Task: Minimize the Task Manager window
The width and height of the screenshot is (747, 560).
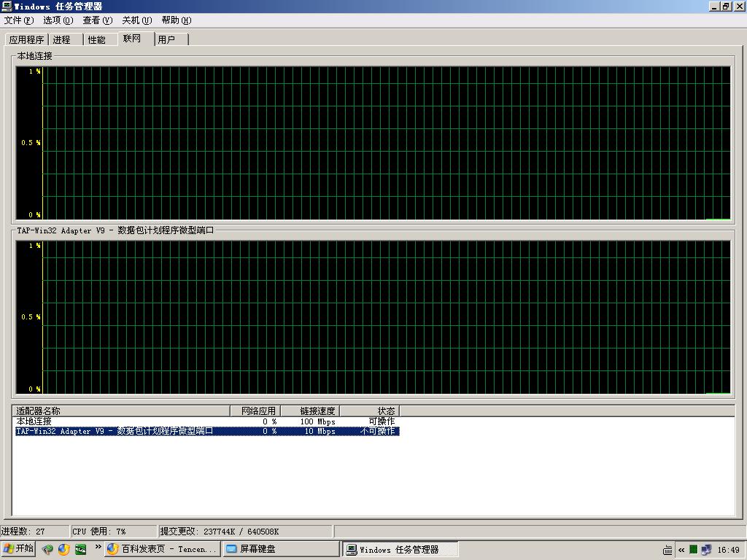Action: pyautogui.click(x=714, y=6)
